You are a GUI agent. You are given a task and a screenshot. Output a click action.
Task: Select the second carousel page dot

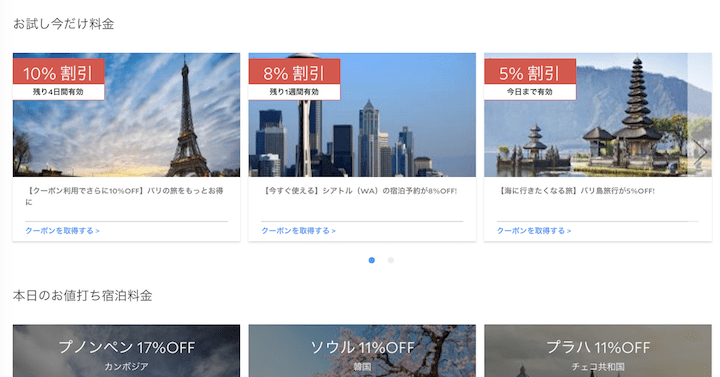(391, 260)
